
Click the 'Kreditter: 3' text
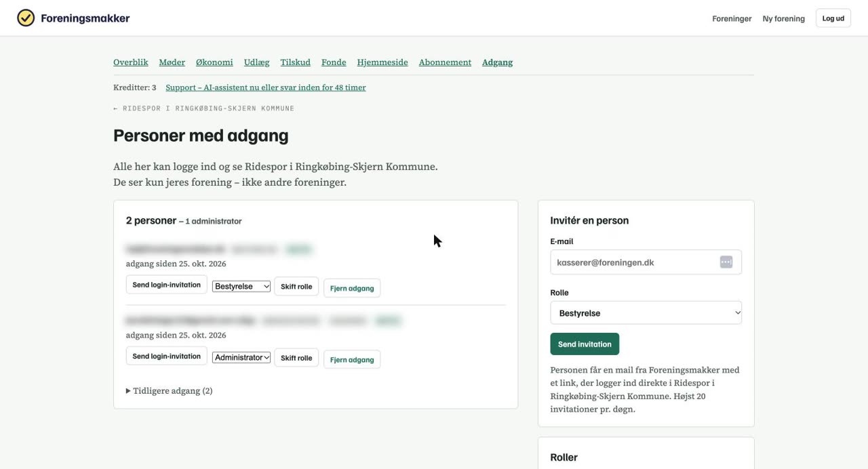coord(135,87)
